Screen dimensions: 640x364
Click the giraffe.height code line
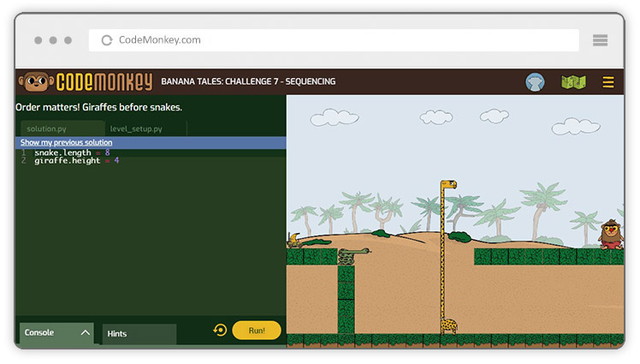tap(76, 161)
